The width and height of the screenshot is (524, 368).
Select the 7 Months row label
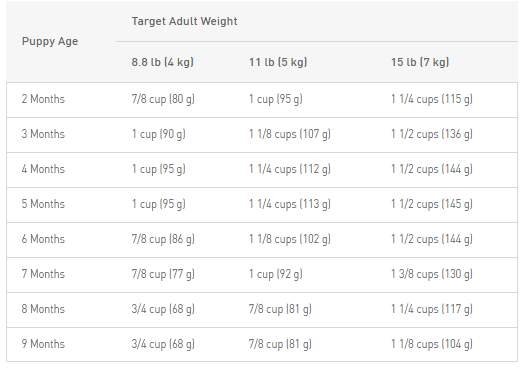tap(43, 274)
